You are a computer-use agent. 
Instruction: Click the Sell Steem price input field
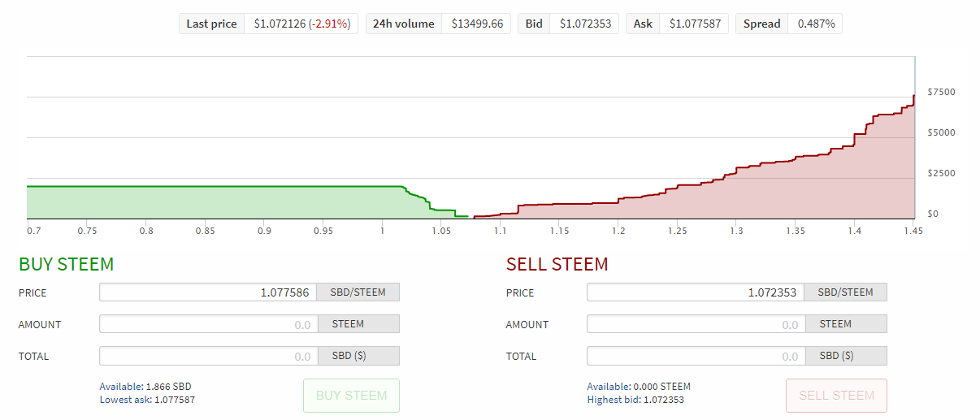click(x=696, y=292)
